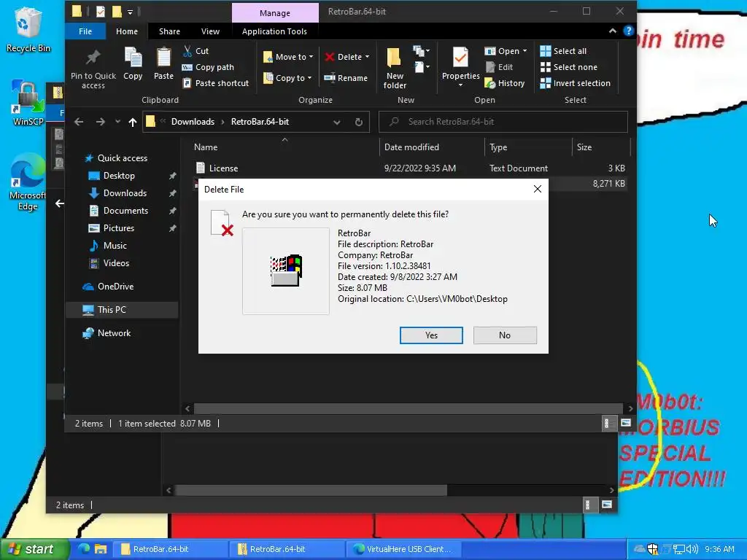Open the Quick Access Toolbar customize dropdown
Image resolution: width=747 pixels, height=560 pixels.
pos(130,12)
